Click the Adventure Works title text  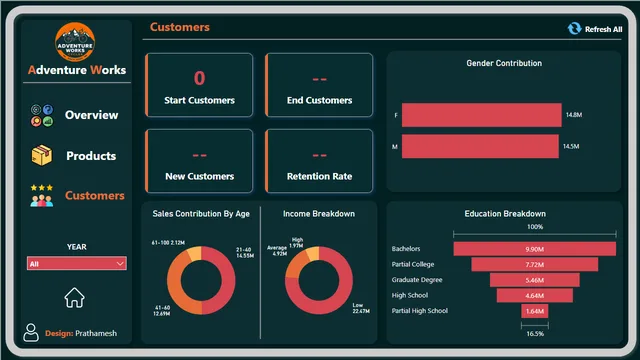tap(77, 70)
